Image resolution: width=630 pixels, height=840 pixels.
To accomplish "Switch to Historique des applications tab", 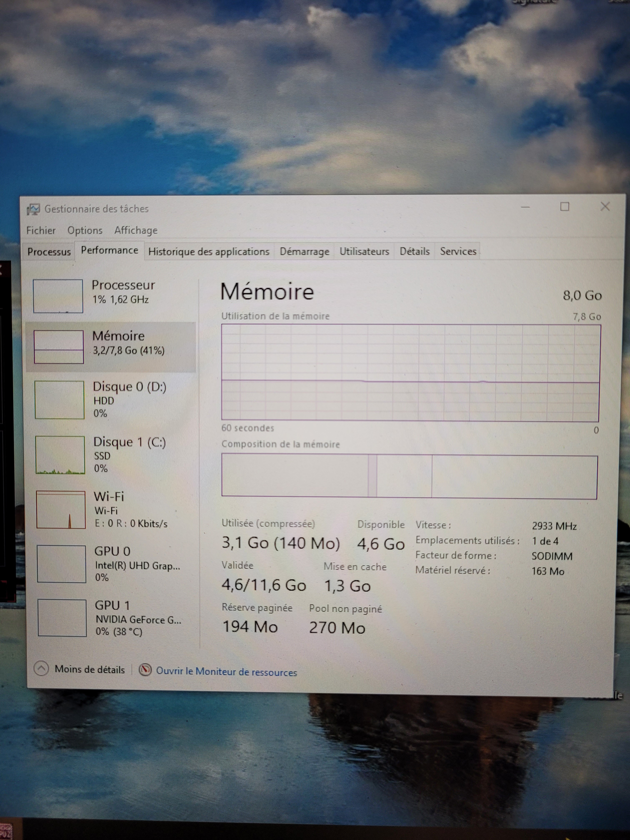I will pos(209,252).
